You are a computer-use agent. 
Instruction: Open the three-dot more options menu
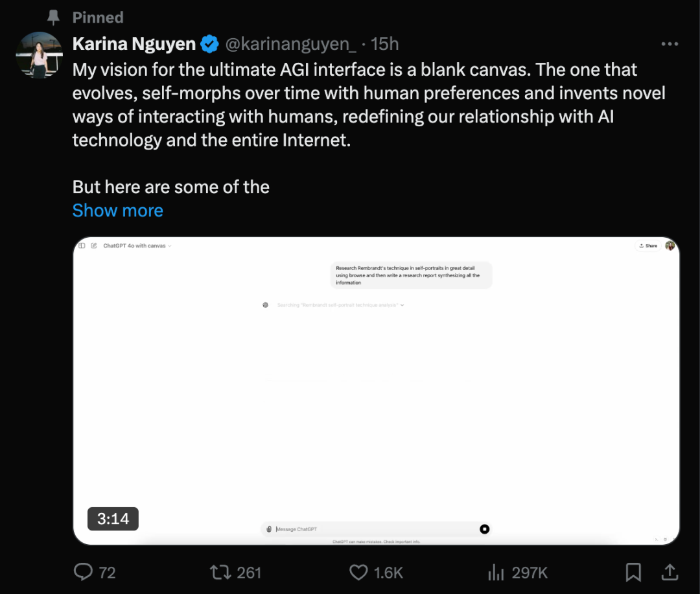point(670,44)
